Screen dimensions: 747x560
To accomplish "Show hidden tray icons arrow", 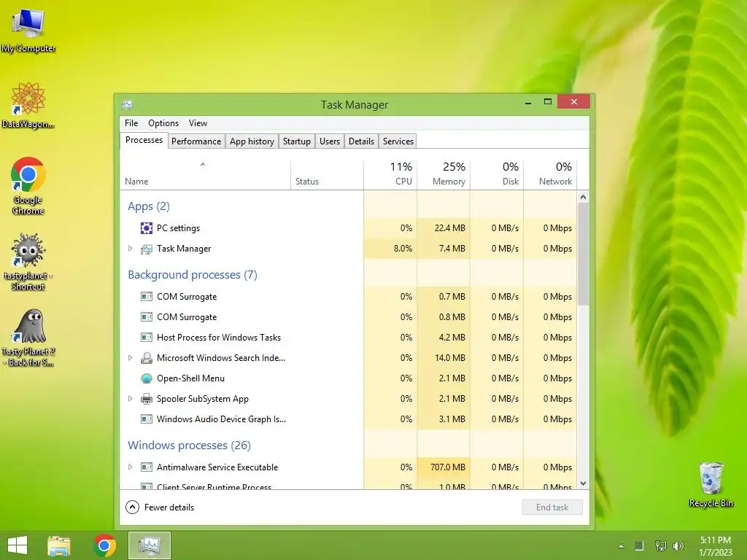I will point(621,546).
